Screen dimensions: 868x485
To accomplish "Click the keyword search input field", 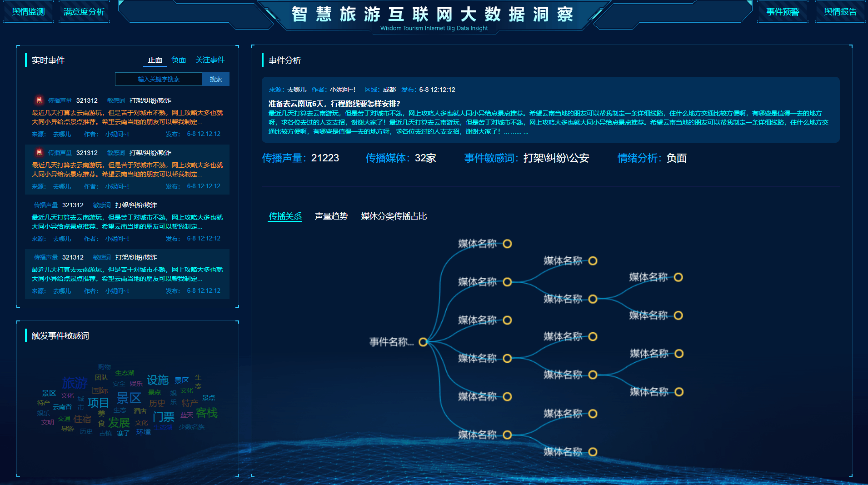I will (159, 79).
